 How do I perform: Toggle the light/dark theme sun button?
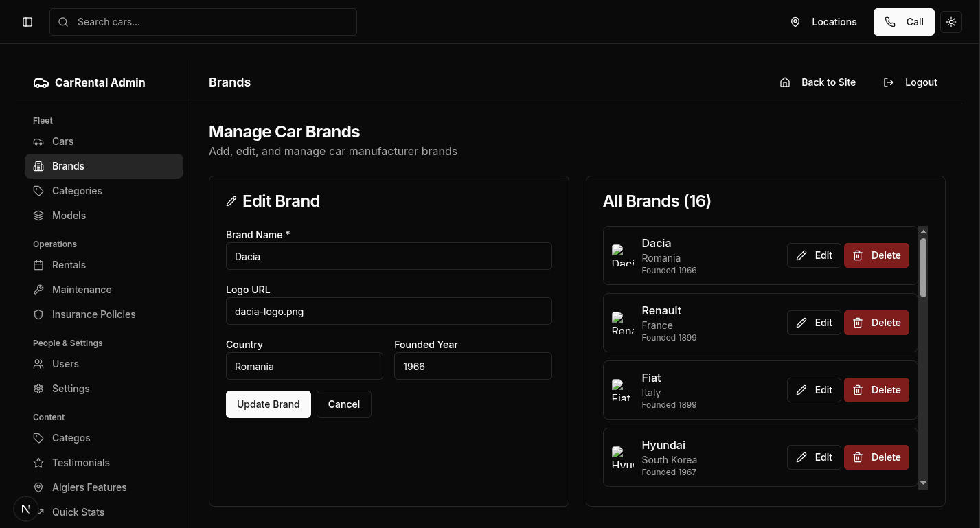click(x=951, y=22)
